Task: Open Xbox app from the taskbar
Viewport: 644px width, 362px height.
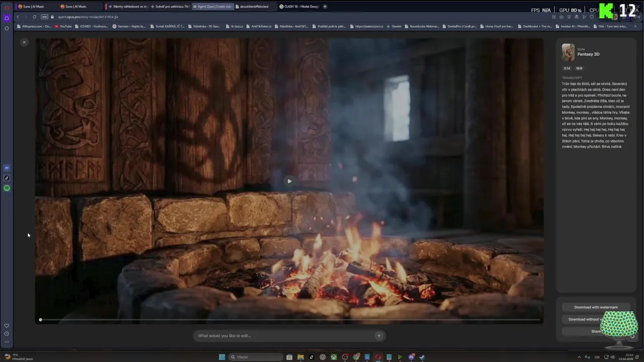Action: tap(334, 357)
